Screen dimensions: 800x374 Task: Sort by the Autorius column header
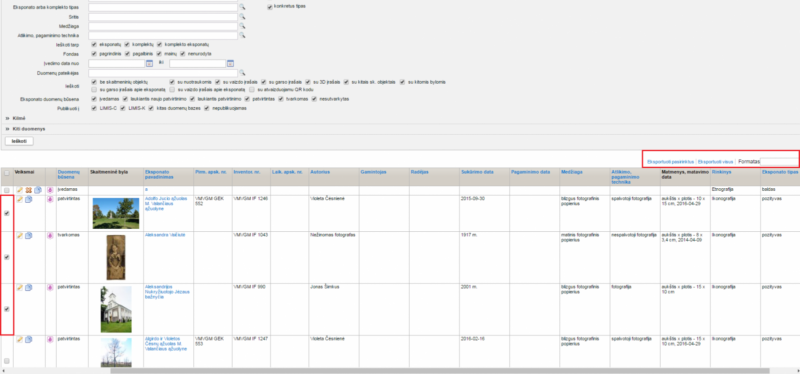tap(319, 172)
